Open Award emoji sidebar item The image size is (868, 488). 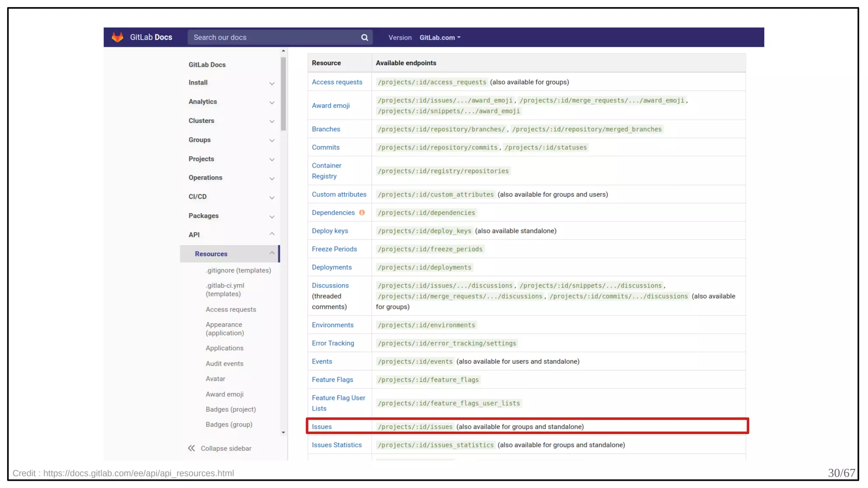click(224, 394)
